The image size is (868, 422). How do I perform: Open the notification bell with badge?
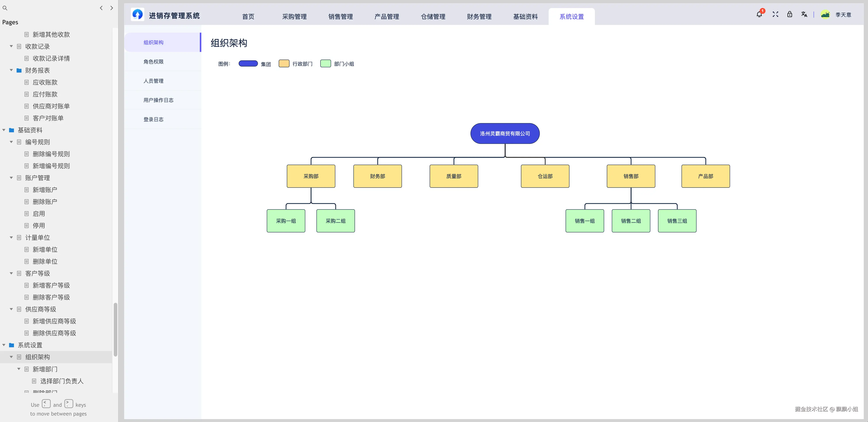(759, 14)
